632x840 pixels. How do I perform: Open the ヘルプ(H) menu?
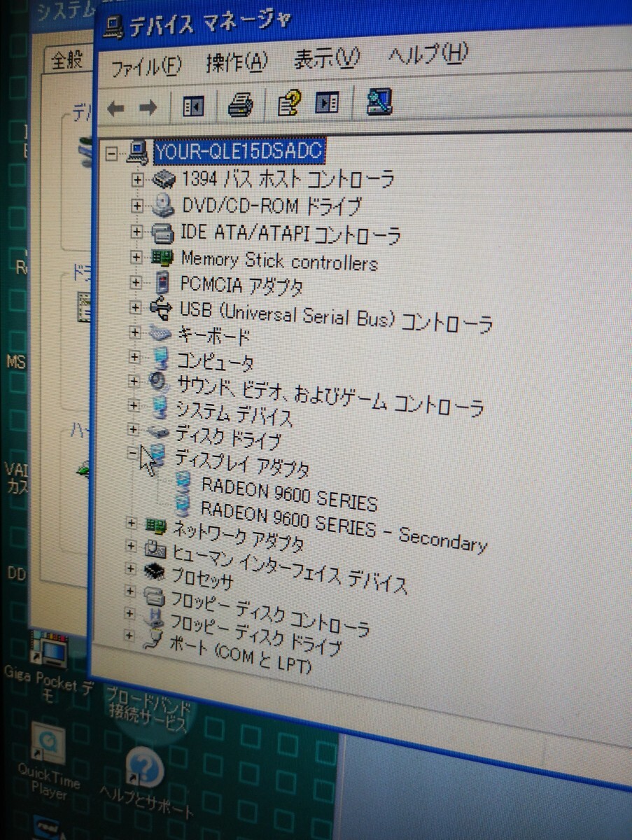click(427, 54)
